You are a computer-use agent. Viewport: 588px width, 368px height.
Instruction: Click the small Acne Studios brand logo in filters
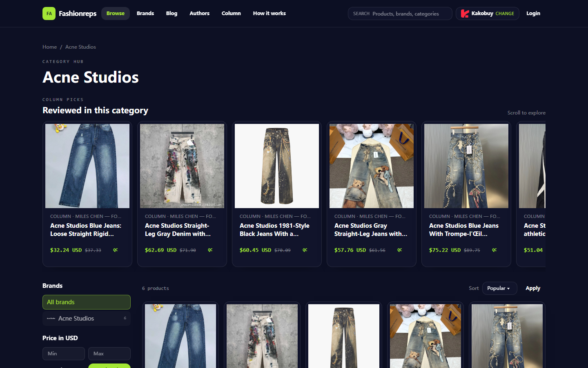pyautogui.click(x=51, y=318)
